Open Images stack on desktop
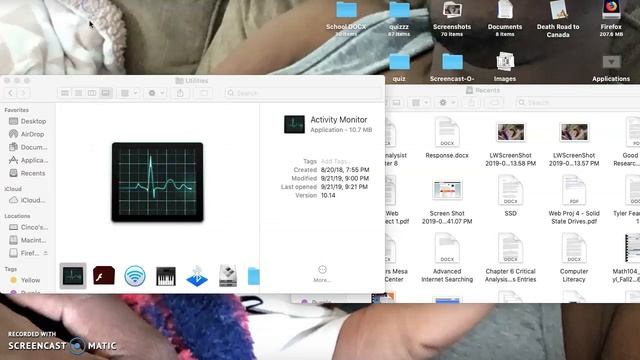 point(505,67)
